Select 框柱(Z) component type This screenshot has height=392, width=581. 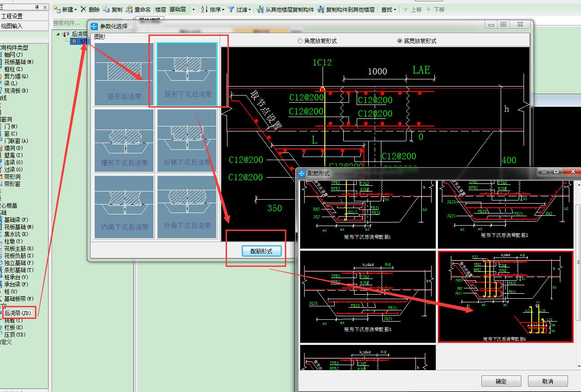[13, 69]
